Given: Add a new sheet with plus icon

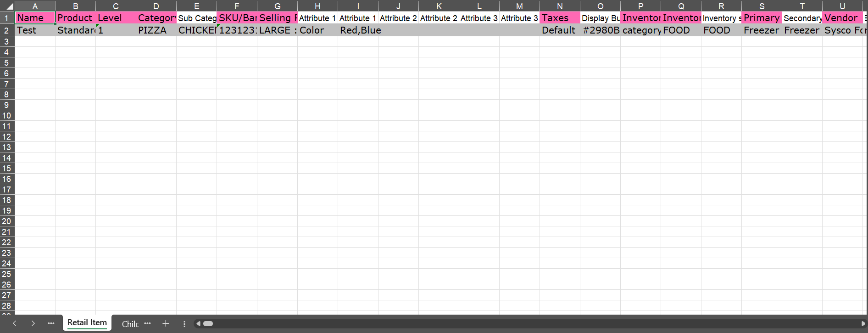Looking at the screenshot, I should (166, 323).
